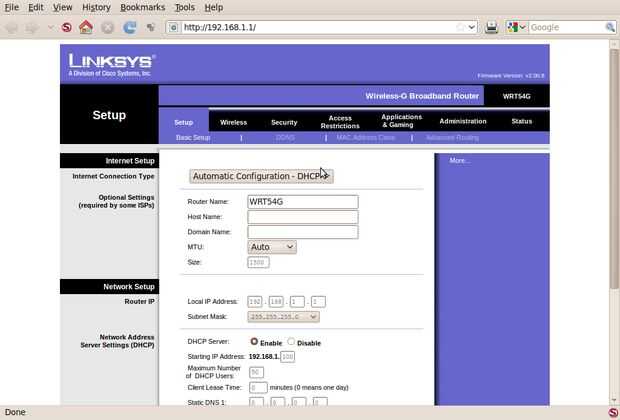The image size is (620, 420).
Task: Click the MTU Size field
Action: pyautogui.click(x=258, y=262)
